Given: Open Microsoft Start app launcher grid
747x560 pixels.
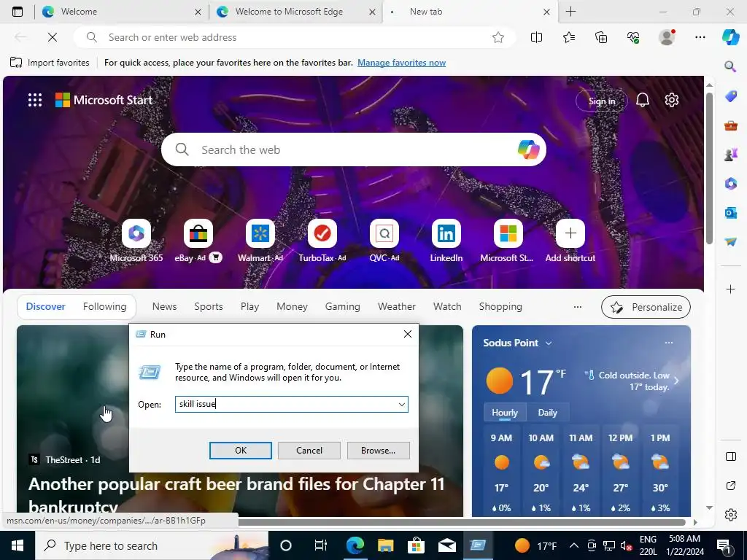Looking at the screenshot, I should 35,100.
